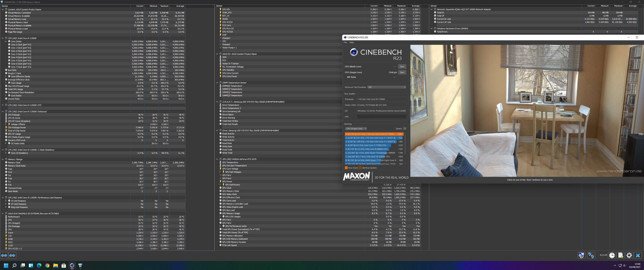The height and width of the screenshot is (270, 644).
Task: Click Average column header in right panel
Action: [x=633, y=6]
